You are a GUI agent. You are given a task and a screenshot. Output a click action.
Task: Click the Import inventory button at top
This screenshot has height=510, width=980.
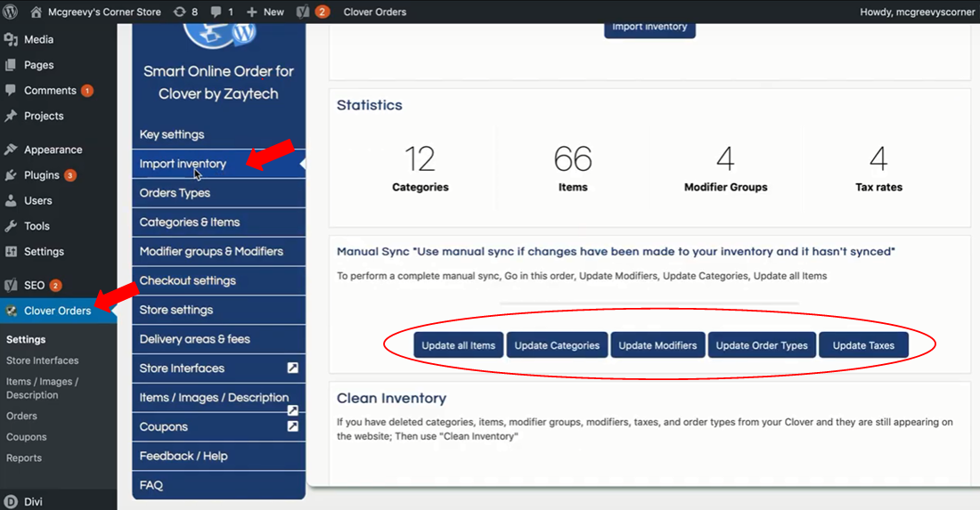(x=649, y=28)
